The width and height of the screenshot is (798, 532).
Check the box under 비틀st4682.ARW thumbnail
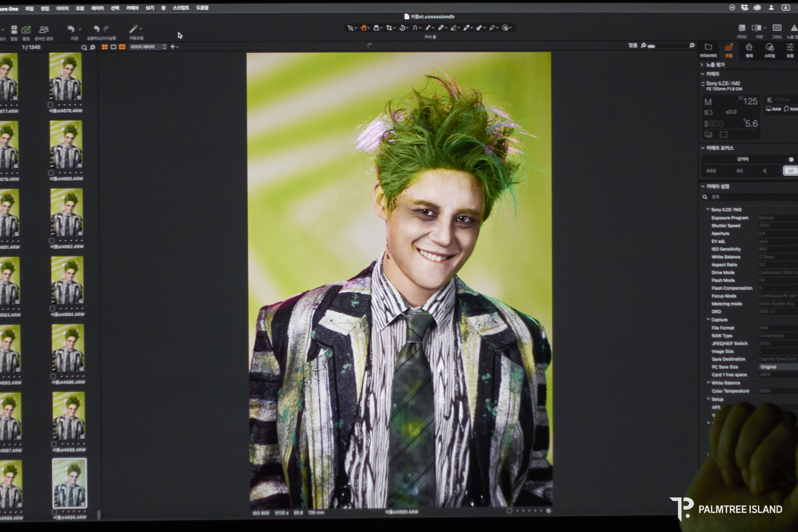[x=52, y=241]
